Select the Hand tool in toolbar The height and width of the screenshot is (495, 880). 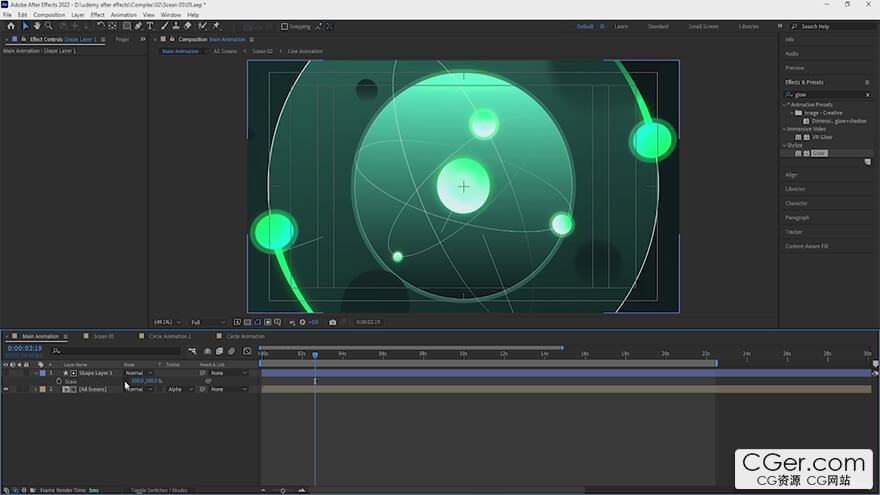(37, 26)
